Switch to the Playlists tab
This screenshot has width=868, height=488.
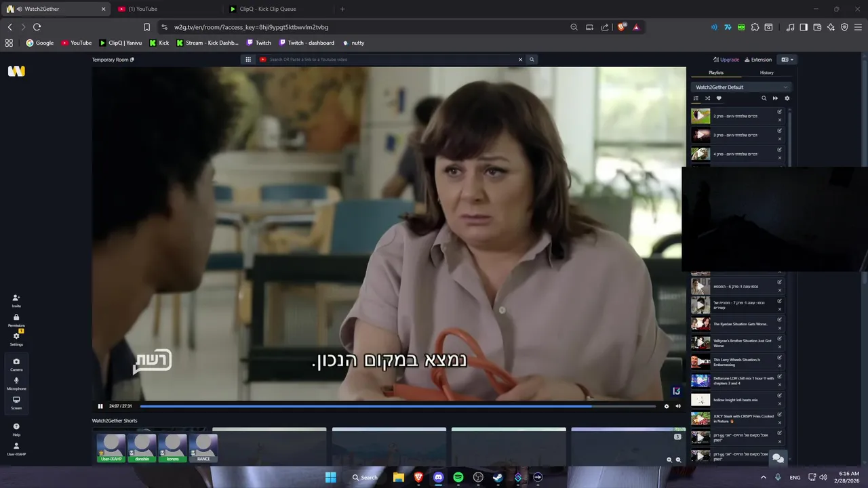coord(716,73)
